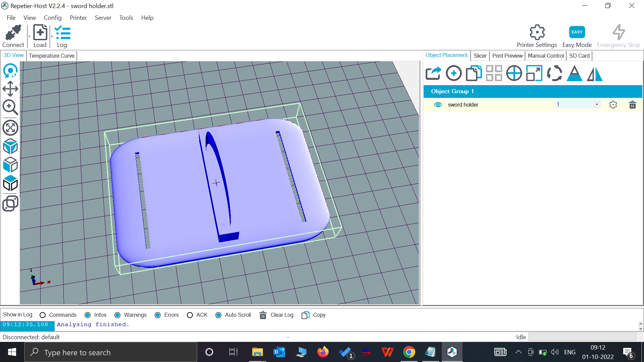Click the copy object icon

point(474,73)
